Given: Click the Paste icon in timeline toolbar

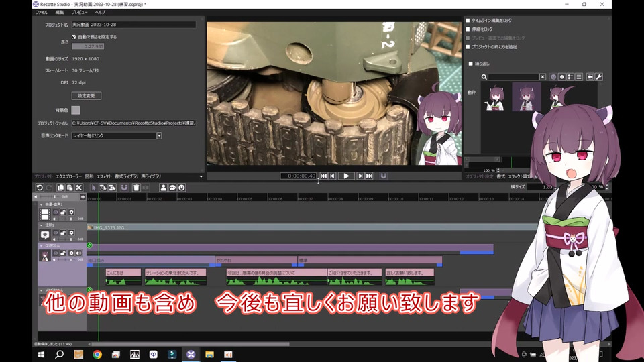Looking at the screenshot, I should 70,188.
